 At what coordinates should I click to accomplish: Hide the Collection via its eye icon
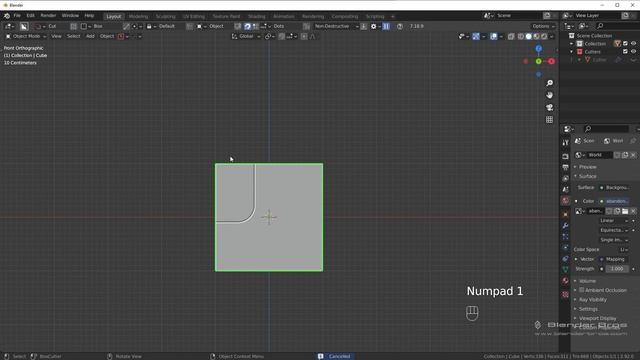click(633, 44)
